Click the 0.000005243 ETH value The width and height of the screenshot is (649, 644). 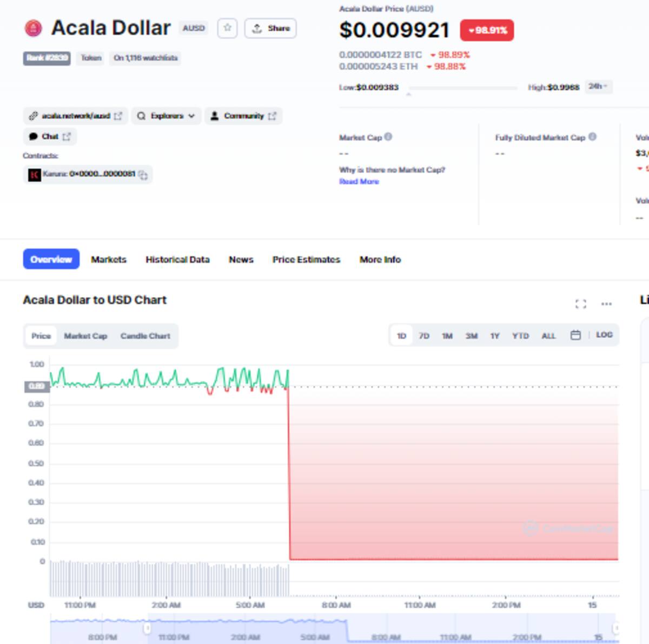[378, 67]
